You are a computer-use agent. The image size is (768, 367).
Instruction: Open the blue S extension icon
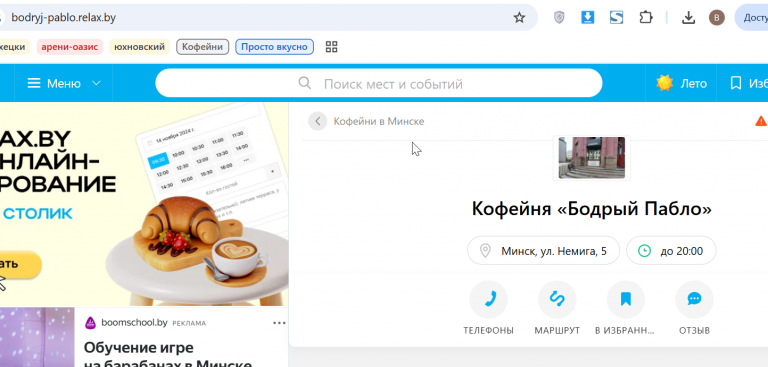tap(616, 18)
